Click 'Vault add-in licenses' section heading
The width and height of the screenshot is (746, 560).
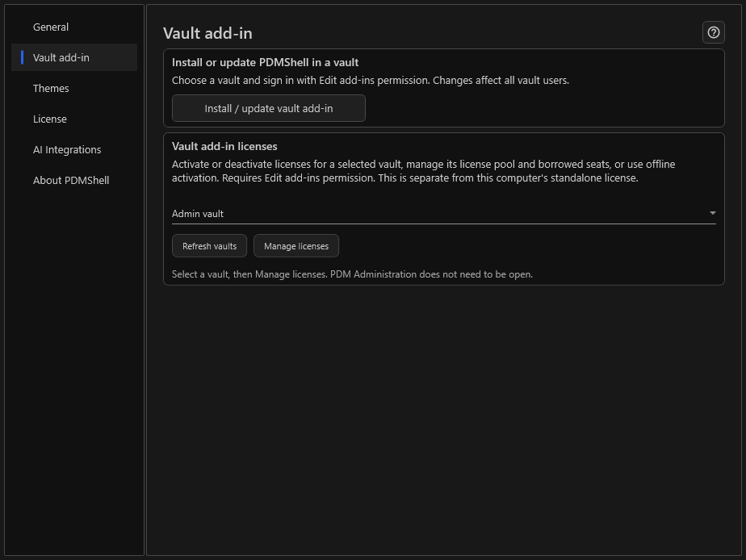(x=224, y=146)
